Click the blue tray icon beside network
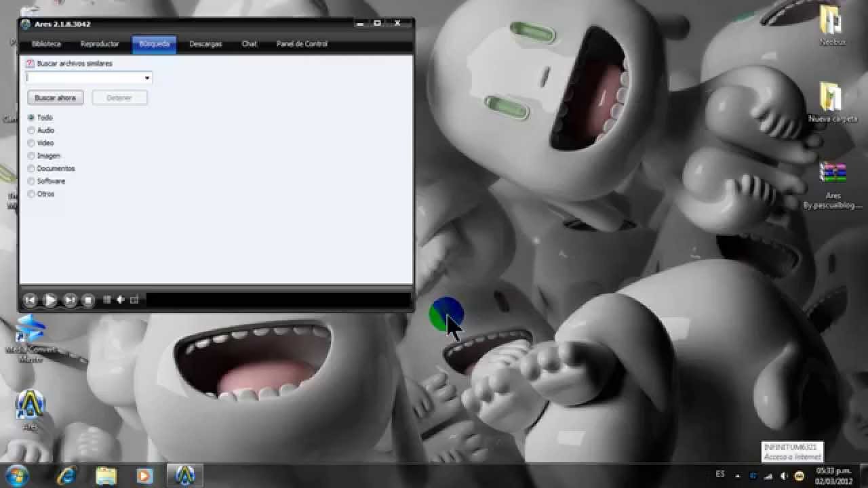This screenshot has width=868, height=488. [754, 476]
